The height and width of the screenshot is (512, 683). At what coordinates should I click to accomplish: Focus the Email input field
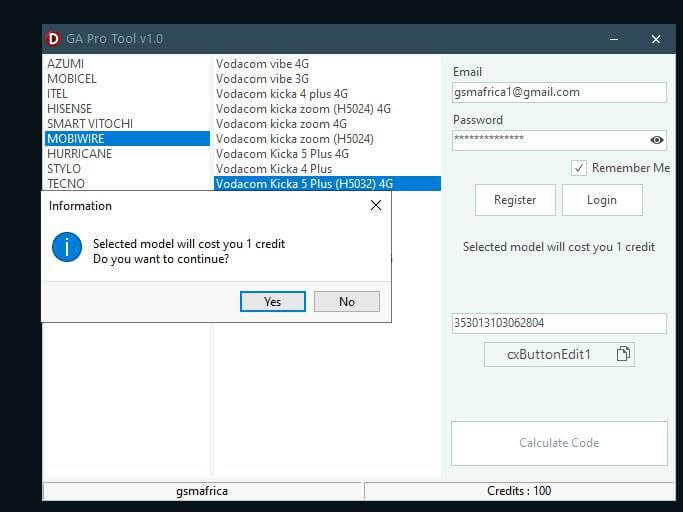click(559, 92)
